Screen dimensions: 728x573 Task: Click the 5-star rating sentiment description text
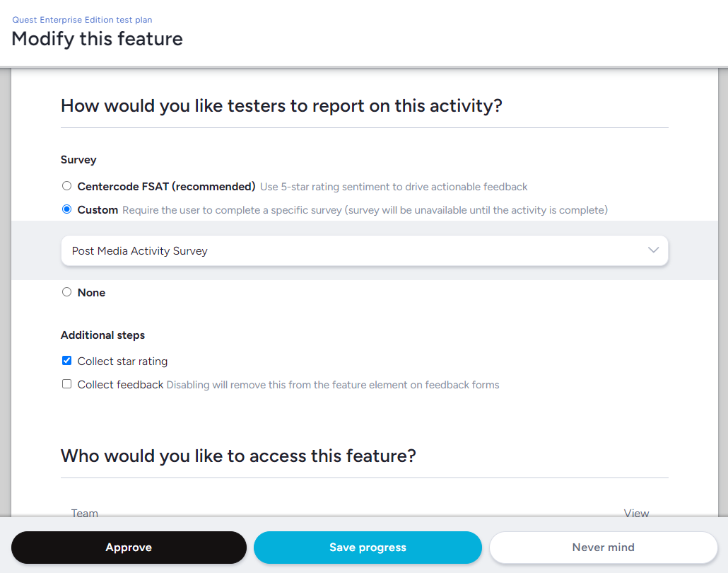(x=394, y=187)
